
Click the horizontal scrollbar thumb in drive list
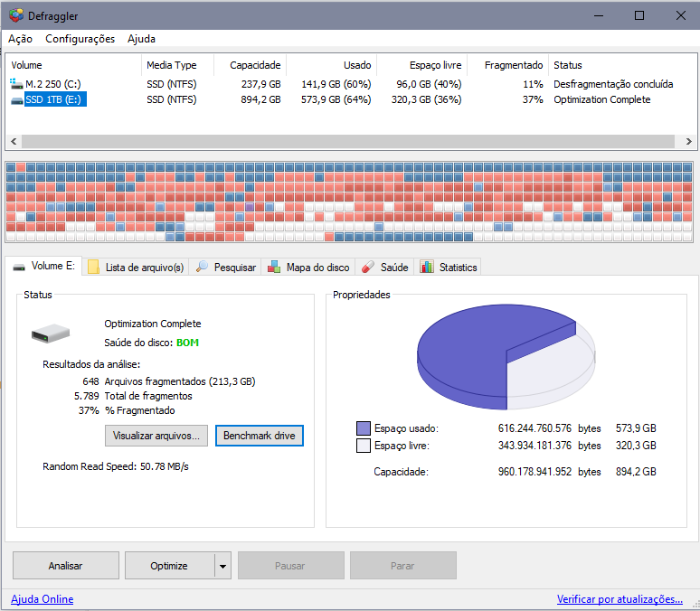tap(348, 142)
